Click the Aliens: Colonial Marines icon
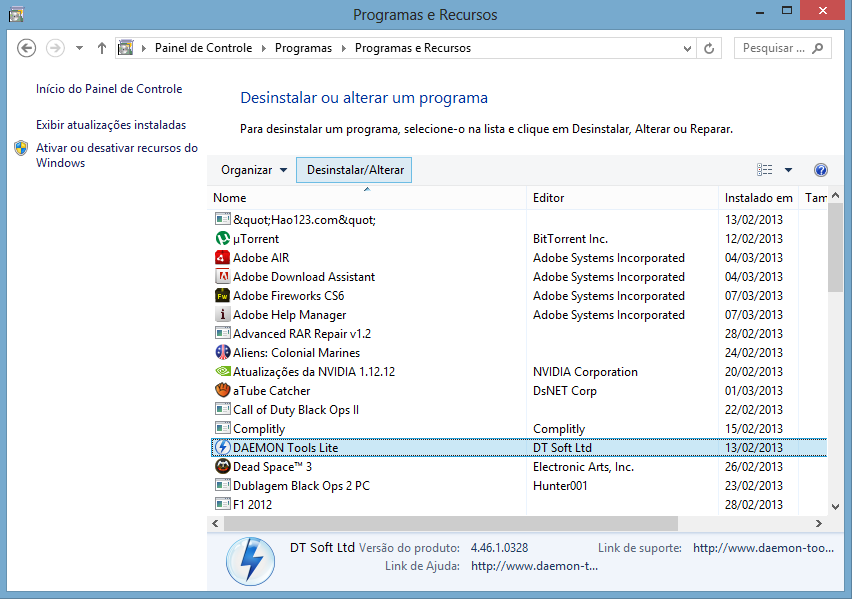The width and height of the screenshot is (852, 599). [x=223, y=353]
